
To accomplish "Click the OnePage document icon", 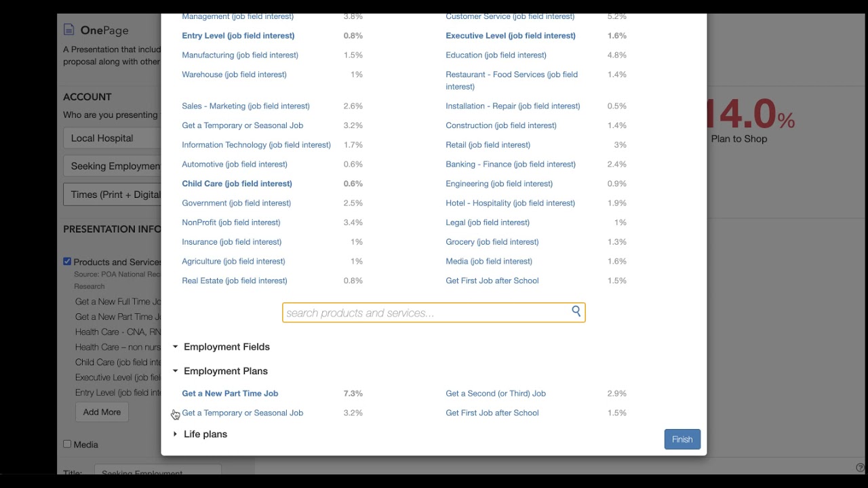I will pos(68,29).
